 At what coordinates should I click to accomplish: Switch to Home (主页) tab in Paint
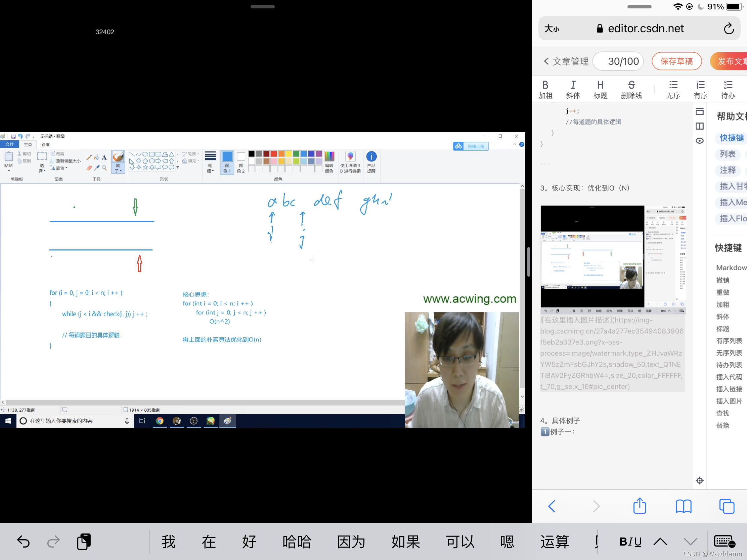click(x=28, y=144)
